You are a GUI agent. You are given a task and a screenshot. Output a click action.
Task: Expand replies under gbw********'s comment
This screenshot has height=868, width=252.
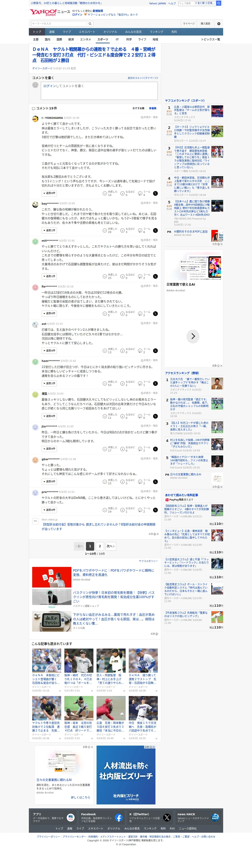coord(49,482)
